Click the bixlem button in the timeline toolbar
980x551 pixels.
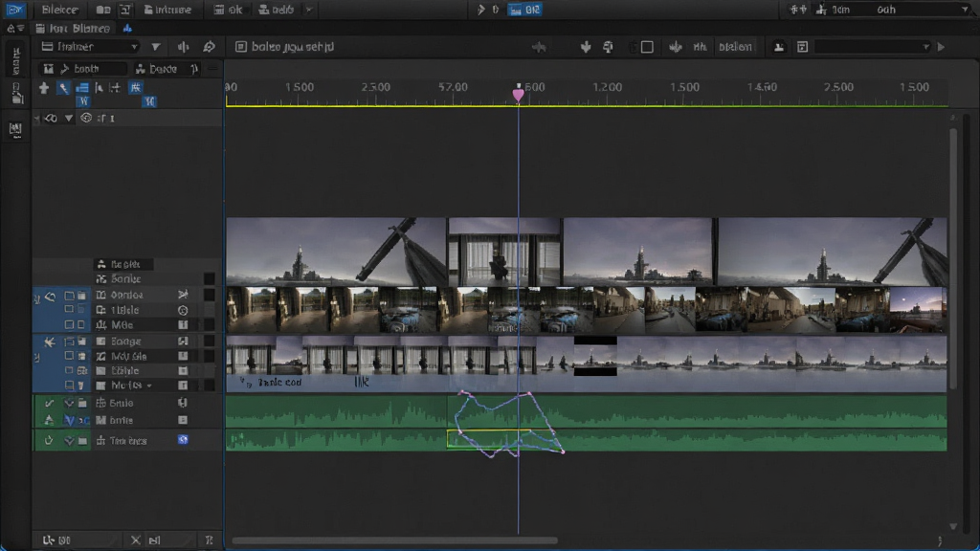pyautogui.click(x=735, y=47)
